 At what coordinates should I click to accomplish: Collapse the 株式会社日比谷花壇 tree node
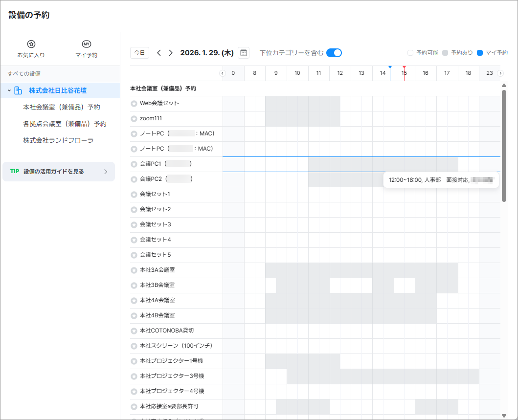coord(9,90)
